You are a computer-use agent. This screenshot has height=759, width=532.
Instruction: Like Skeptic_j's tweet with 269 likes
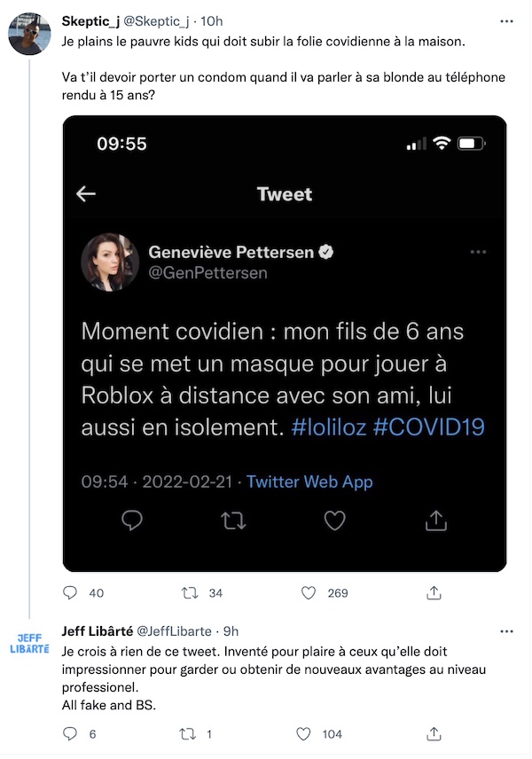coord(309,593)
